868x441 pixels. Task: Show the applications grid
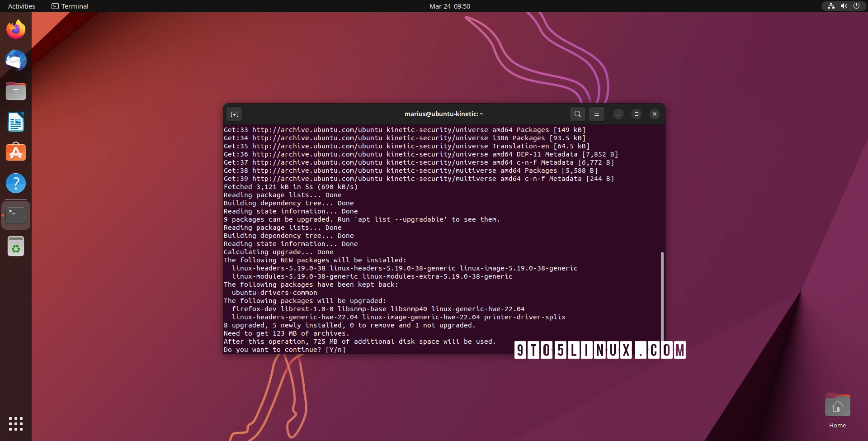[16, 424]
